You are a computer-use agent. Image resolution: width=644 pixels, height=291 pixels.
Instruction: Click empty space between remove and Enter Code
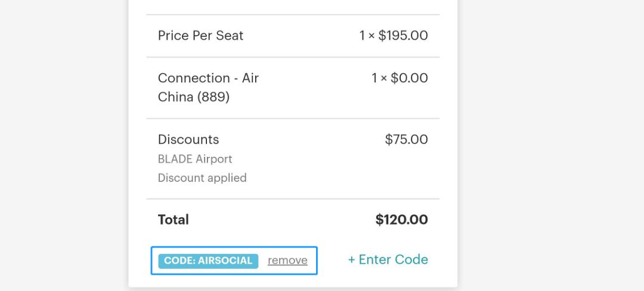(332, 261)
